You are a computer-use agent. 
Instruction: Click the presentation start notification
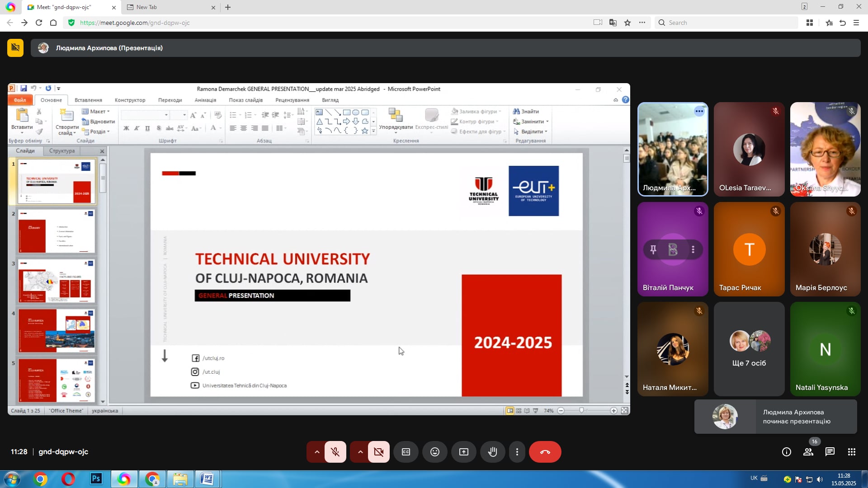pyautogui.click(x=776, y=417)
